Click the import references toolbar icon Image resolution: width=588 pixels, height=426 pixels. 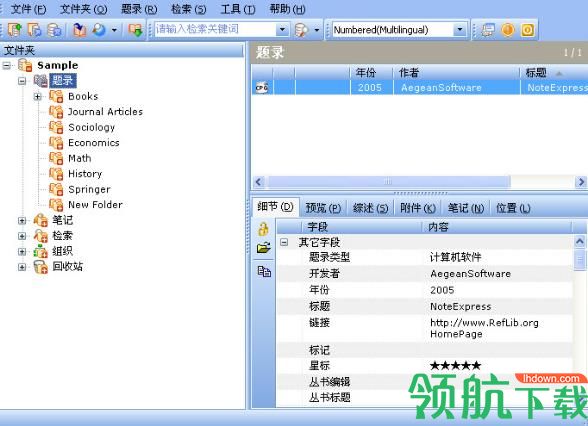pyautogui.click(x=79, y=30)
